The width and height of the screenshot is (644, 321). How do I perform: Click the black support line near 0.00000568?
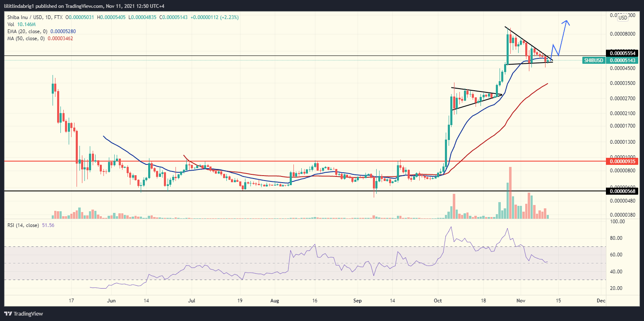290,191
